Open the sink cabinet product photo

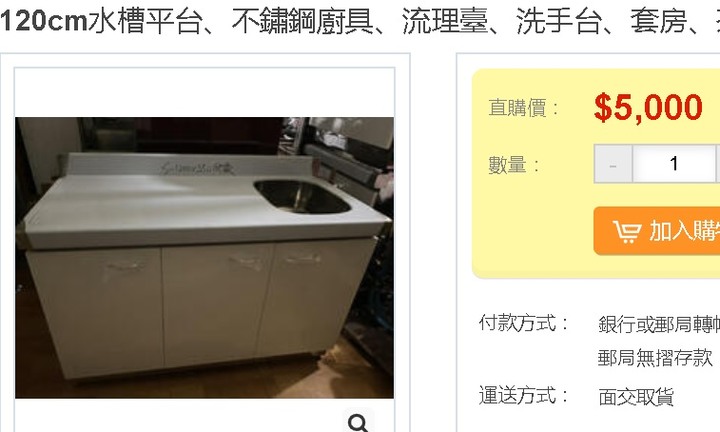click(x=204, y=258)
